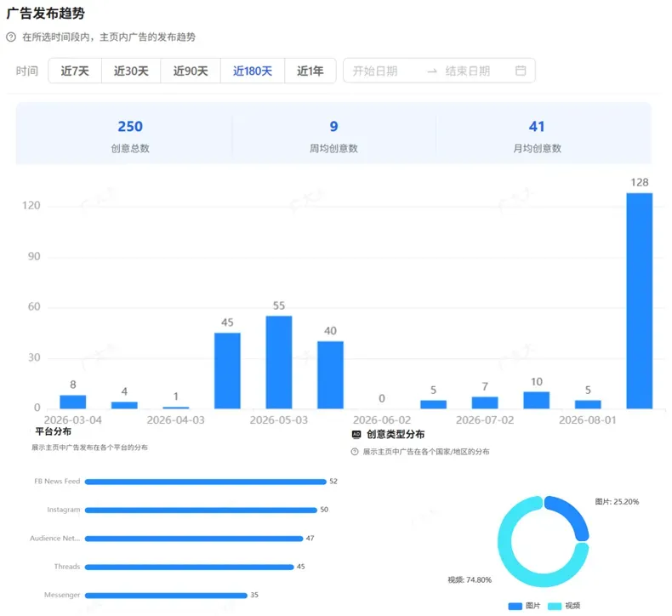Click the value 52 beside FB News Feed
This screenshot has width=672, height=616.
(x=333, y=482)
